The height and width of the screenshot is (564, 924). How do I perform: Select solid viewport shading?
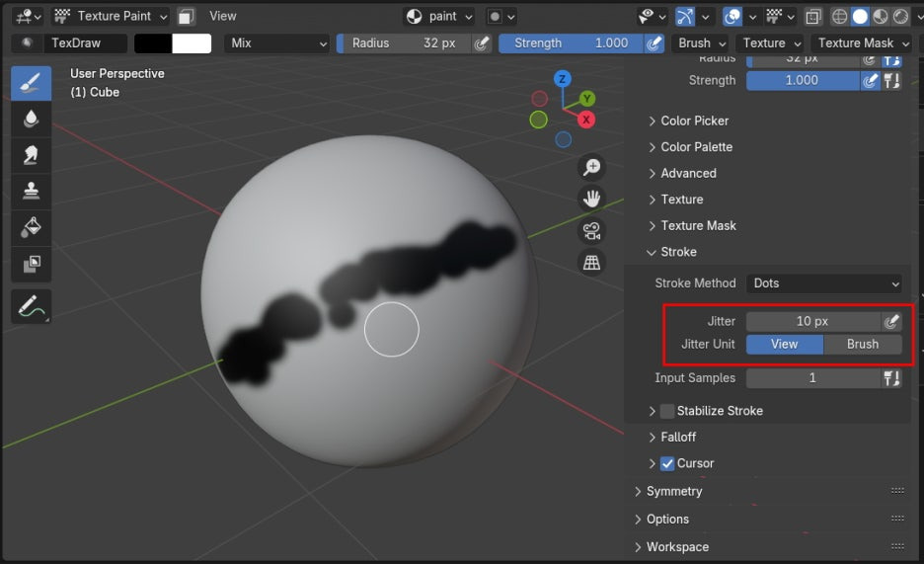pos(860,17)
